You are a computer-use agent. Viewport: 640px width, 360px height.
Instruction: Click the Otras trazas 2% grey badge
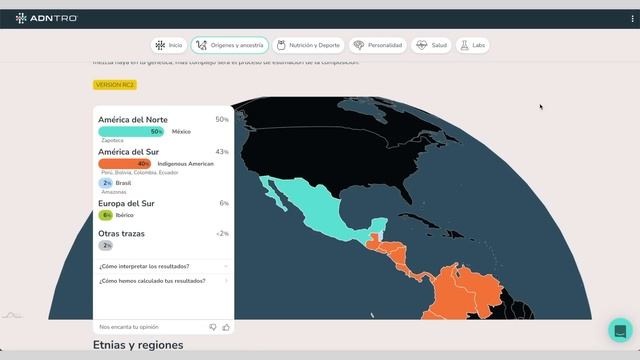pos(106,245)
